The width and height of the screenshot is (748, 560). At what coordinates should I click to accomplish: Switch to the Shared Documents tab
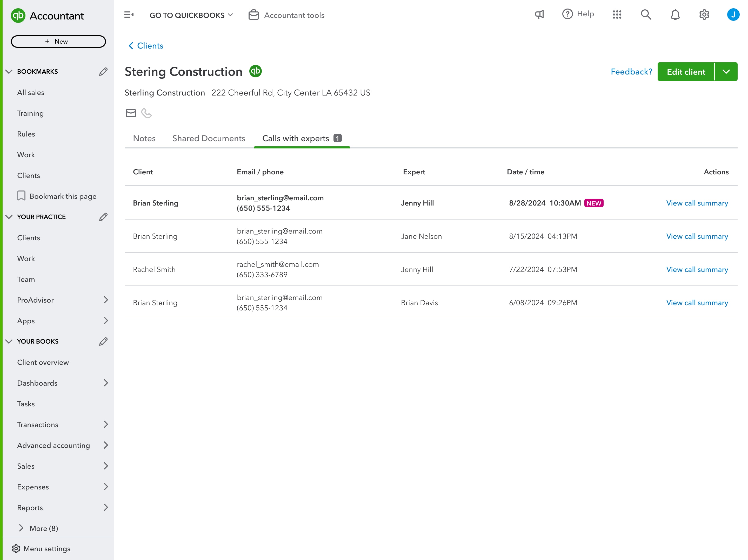[x=209, y=139]
